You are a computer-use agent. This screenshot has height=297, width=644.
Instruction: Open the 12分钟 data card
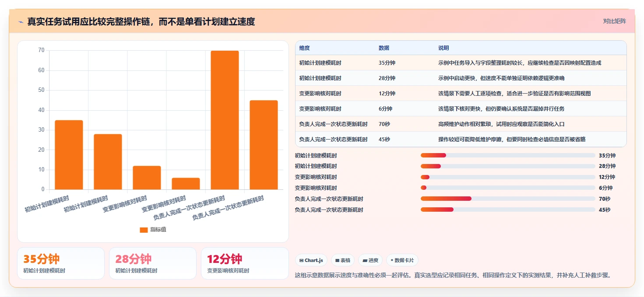coord(245,263)
